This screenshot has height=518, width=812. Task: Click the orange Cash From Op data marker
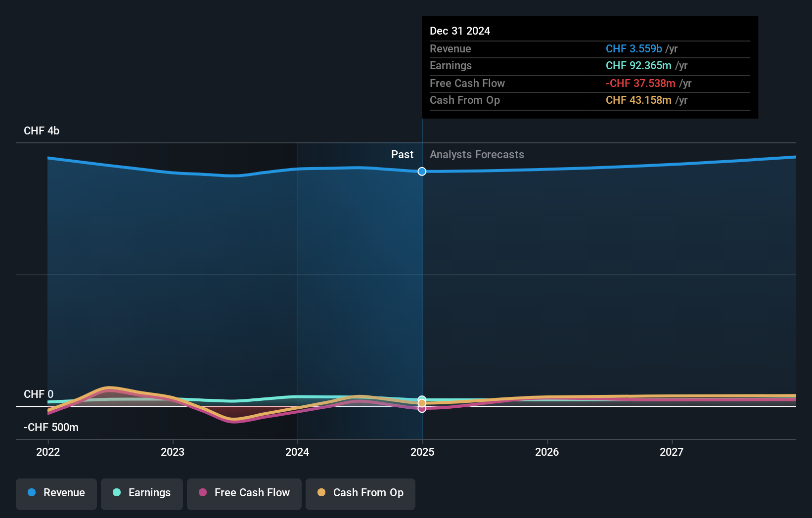[422, 403]
